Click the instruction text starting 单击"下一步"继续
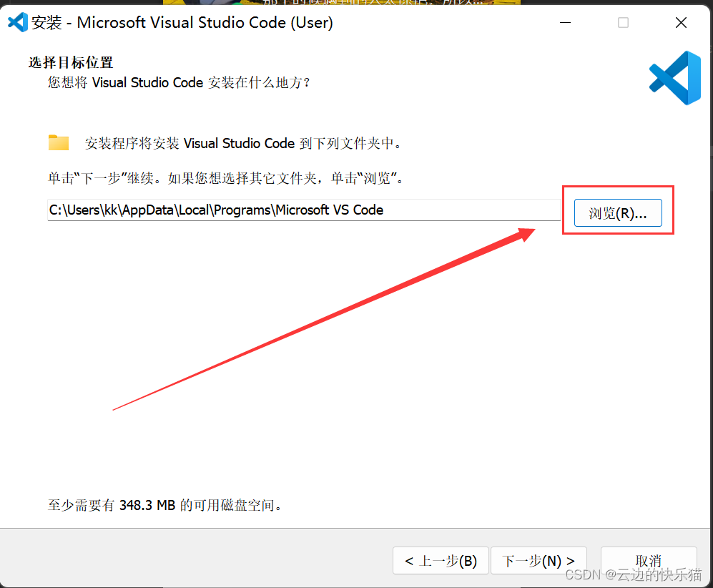713x588 pixels. click(x=226, y=178)
